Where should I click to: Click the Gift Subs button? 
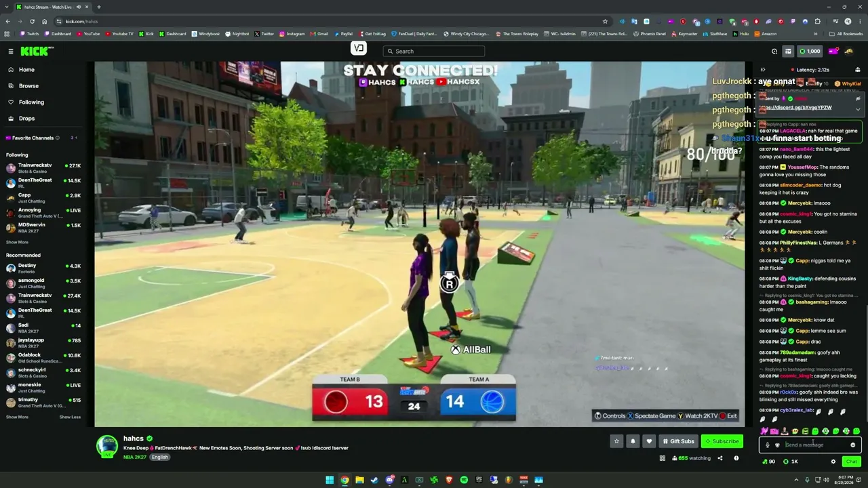[678, 441]
